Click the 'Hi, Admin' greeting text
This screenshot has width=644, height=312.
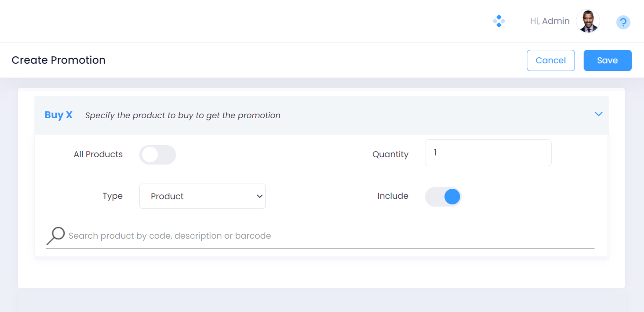pyautogui.click(x=550, y=21)
